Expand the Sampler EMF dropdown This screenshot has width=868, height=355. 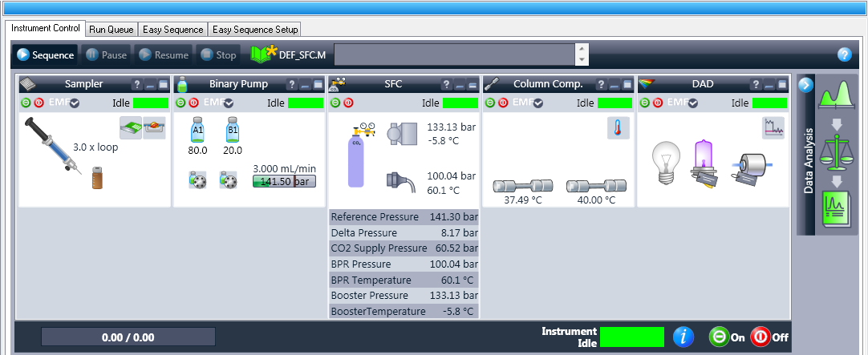(x=75, y=103)
